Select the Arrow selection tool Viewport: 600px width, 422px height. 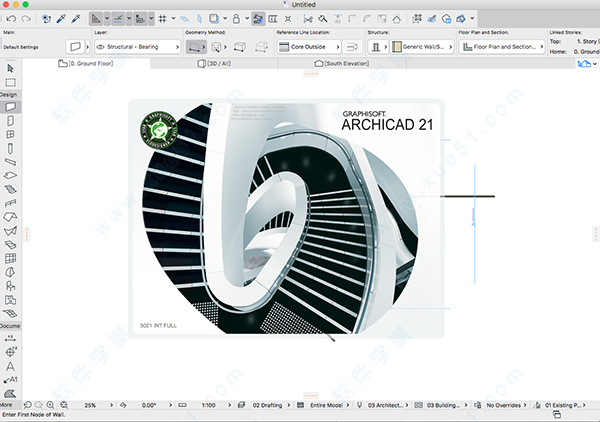tap(10, 68)
